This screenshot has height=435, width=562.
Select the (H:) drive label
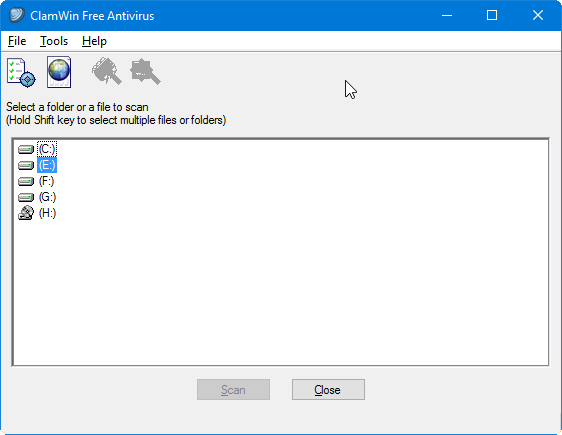click(47, 213)
